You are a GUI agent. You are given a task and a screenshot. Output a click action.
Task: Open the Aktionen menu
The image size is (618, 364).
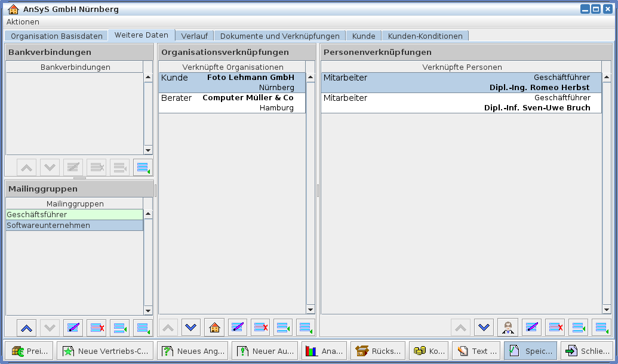point(23,21)
